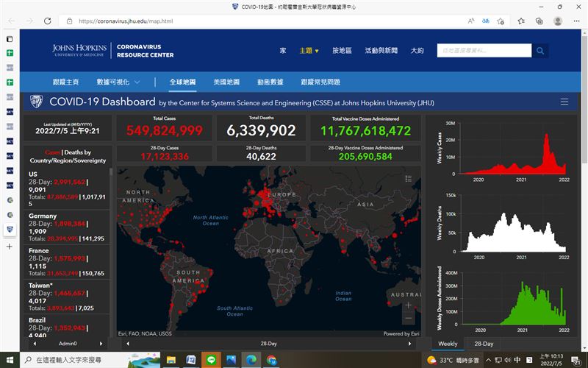Open the read aloud icon in address bar
588x368 pixels.
pos(471,21)
